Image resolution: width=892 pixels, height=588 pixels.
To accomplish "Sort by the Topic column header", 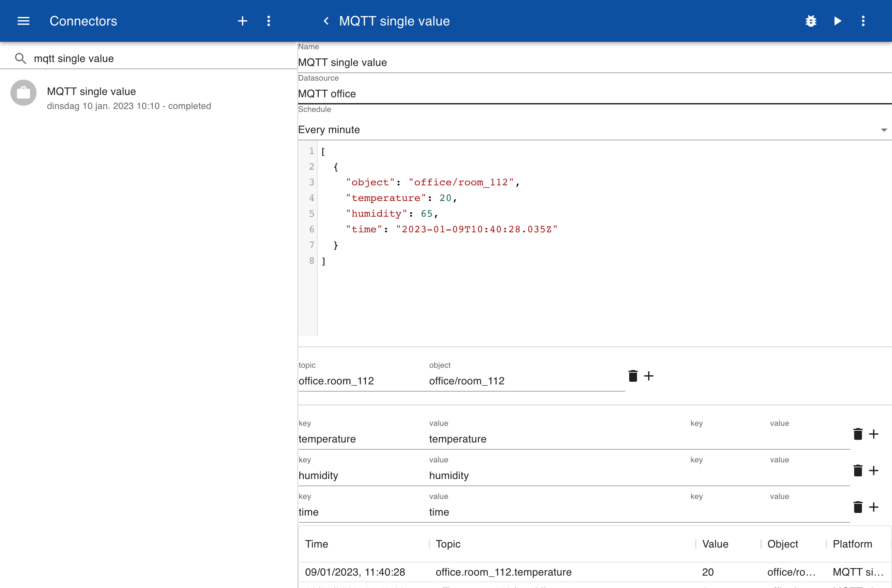I will [448, 544].
